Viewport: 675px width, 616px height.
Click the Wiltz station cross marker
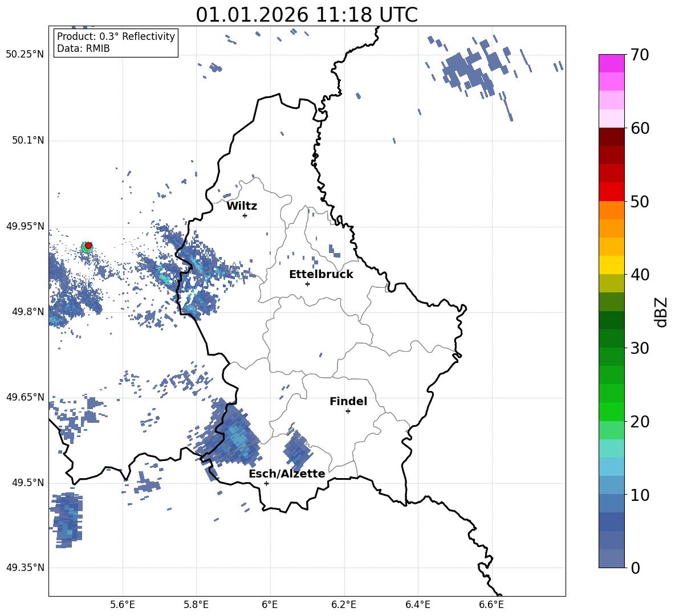click(x=245, y=215)
